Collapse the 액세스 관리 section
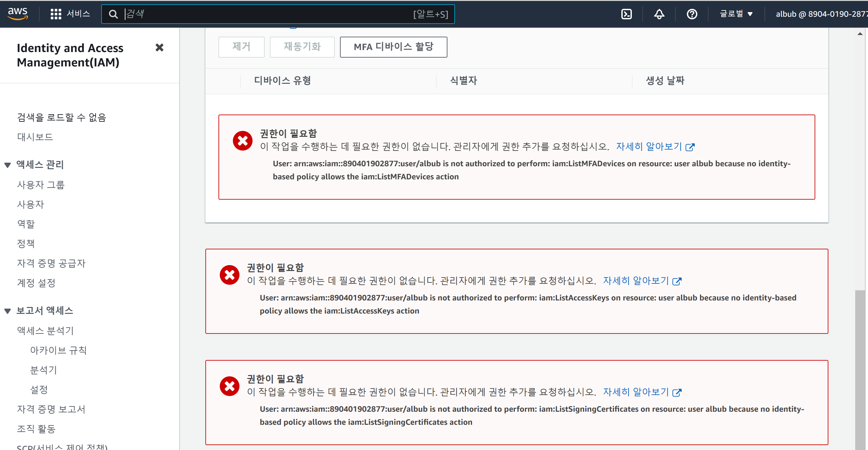 (x=8, y=165)
